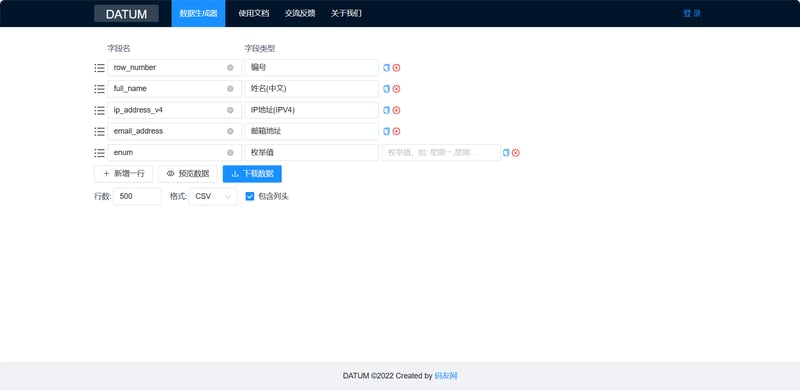Screen dimensions: 800x390
Task: Open the 交流反馈 nav item
Action: [x=300, y=13]
